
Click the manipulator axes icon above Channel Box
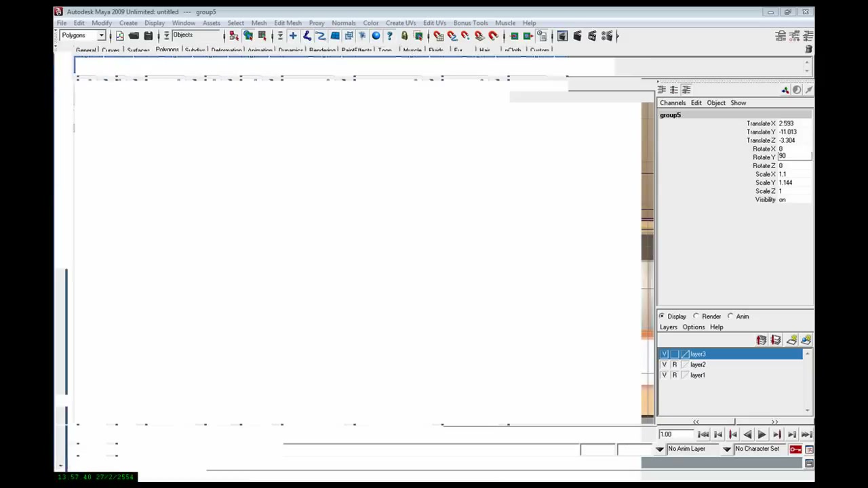(x=785, y=89)
